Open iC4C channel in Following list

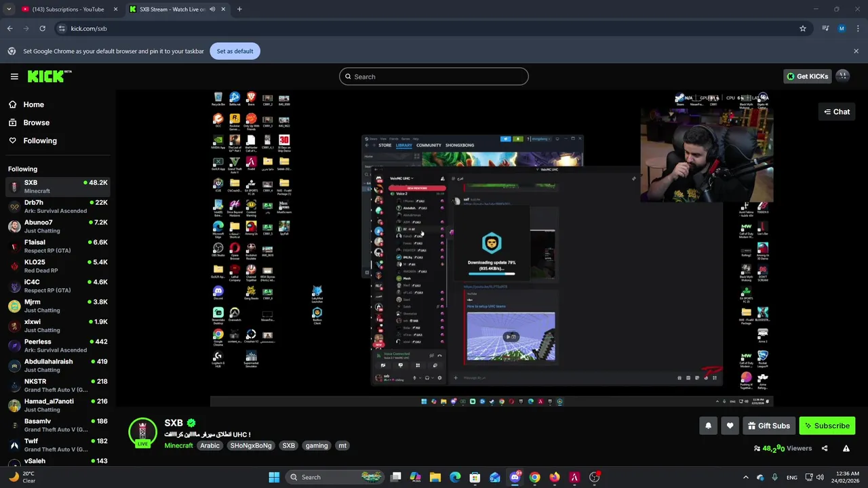(x=58, y=286)
